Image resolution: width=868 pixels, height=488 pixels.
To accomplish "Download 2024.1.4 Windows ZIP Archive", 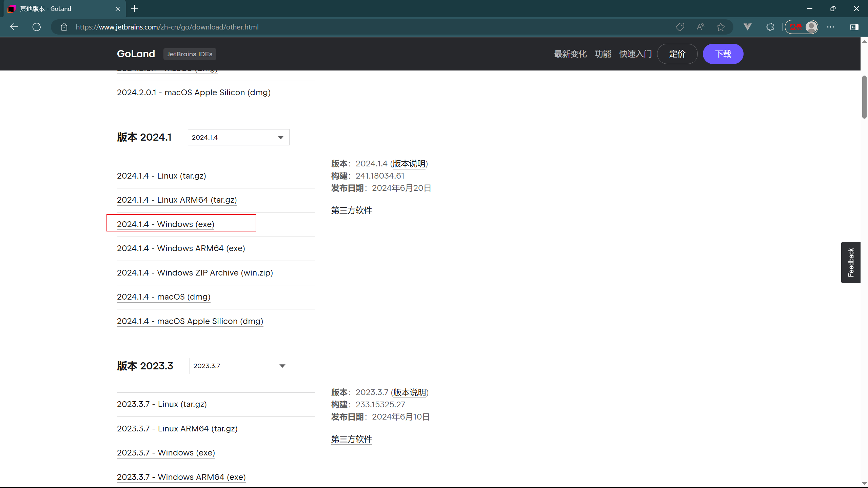I will (x=195, y=273).
